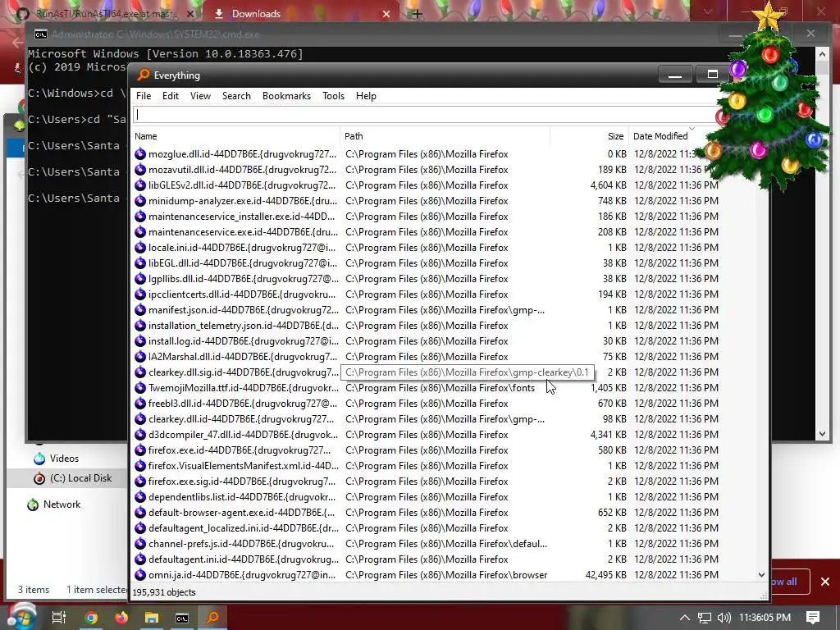Click scroll down arrow in cmd window
The image size is (840, 630).
click(822, 434)
